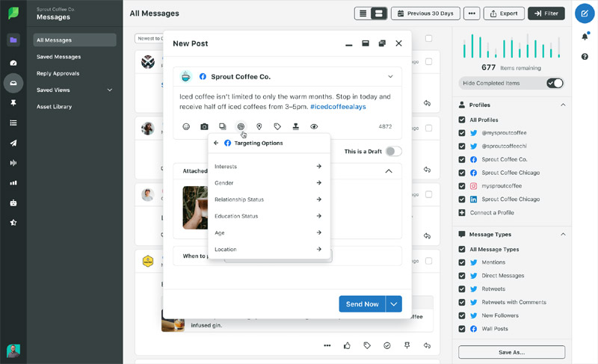Open the emoji picker in the composer
The image size is (598, 364).
(x=186, y=126)
